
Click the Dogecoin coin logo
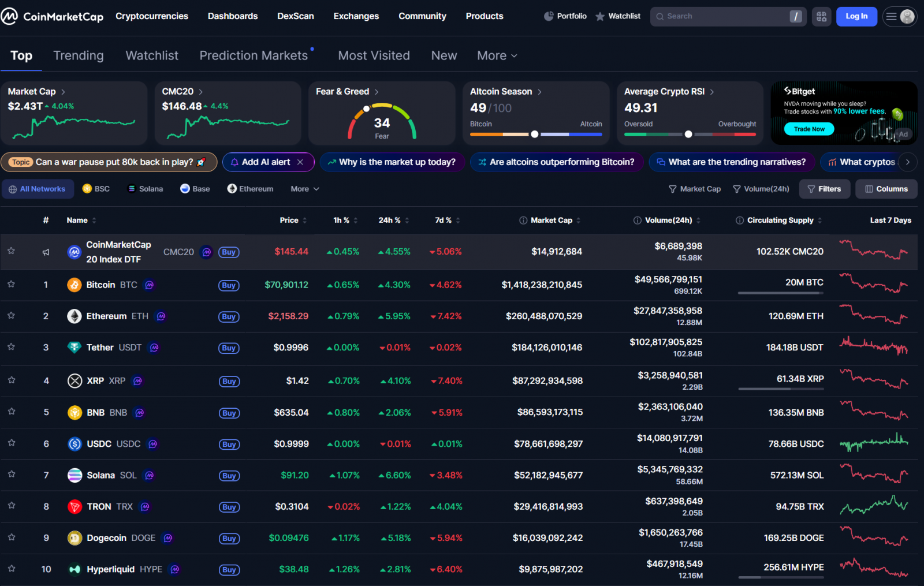(x=74, y=538)
